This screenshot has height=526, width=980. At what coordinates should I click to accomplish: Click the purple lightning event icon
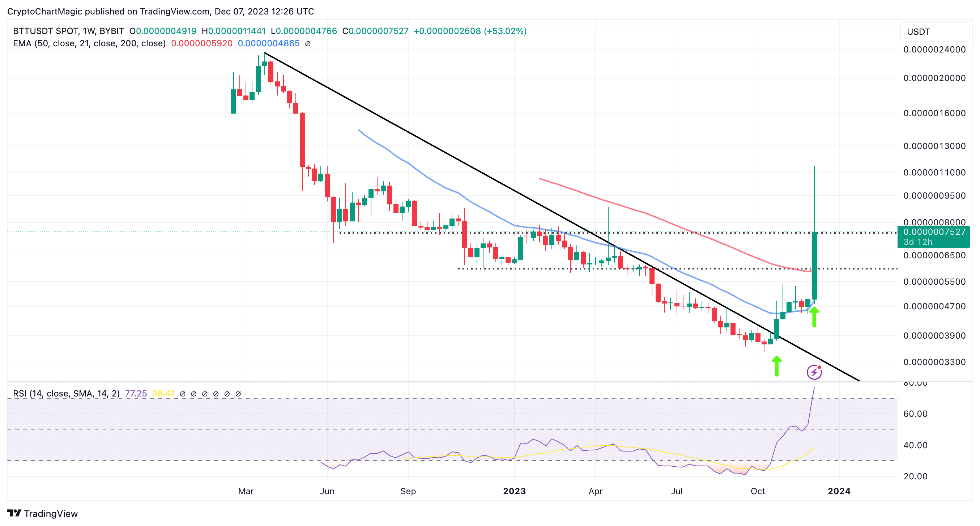814,372
